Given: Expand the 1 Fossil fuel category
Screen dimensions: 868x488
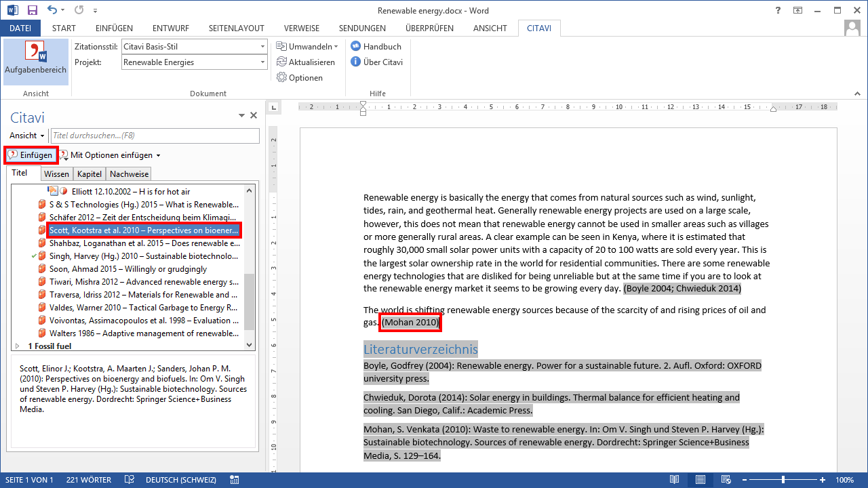Looking at the screenshot, I should click(x=18, y=346).
